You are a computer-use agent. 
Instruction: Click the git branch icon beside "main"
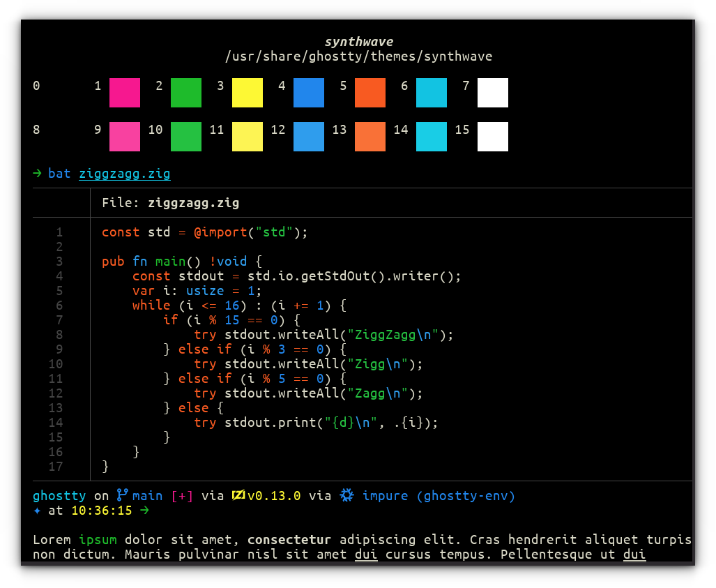tap(123, 495)
